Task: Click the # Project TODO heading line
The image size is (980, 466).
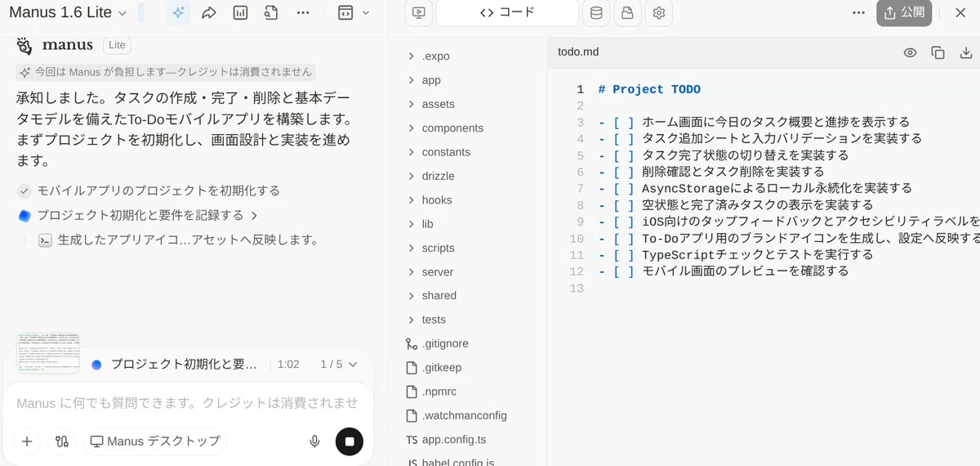Action: point(649,89)
